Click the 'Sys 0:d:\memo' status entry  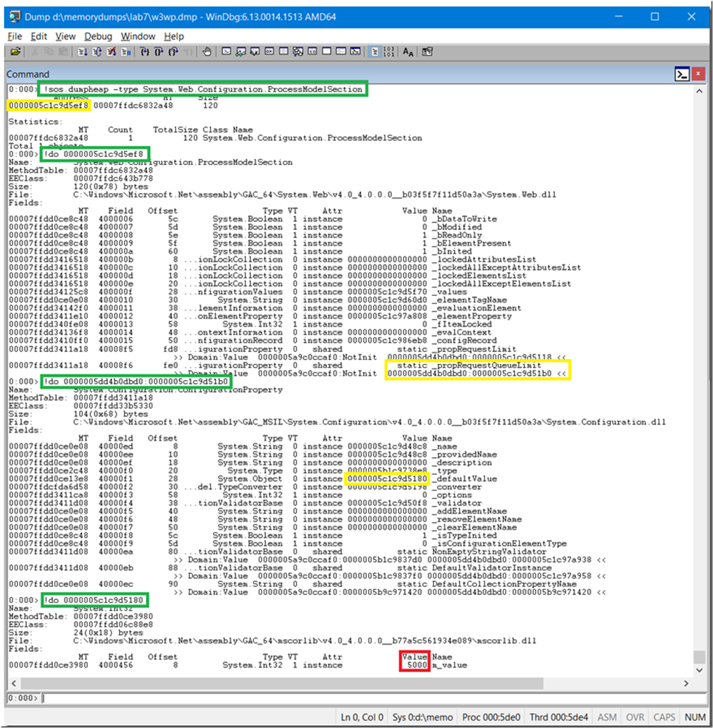(422, 717)
